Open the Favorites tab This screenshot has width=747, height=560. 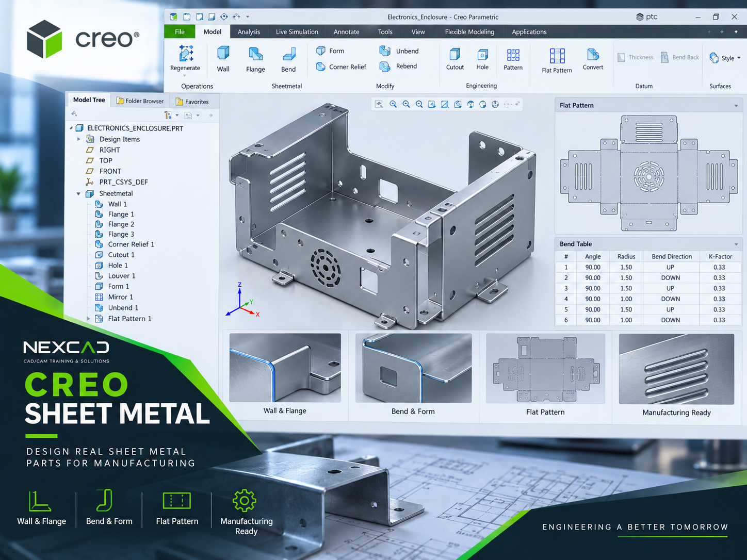tap(192, 102)
